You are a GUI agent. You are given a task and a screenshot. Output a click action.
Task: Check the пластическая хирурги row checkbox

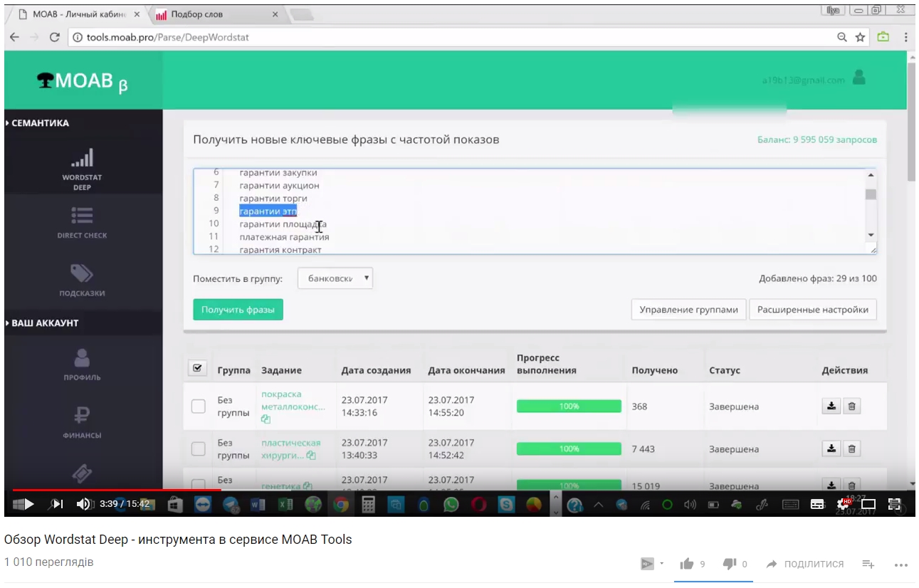click(199, 448)
